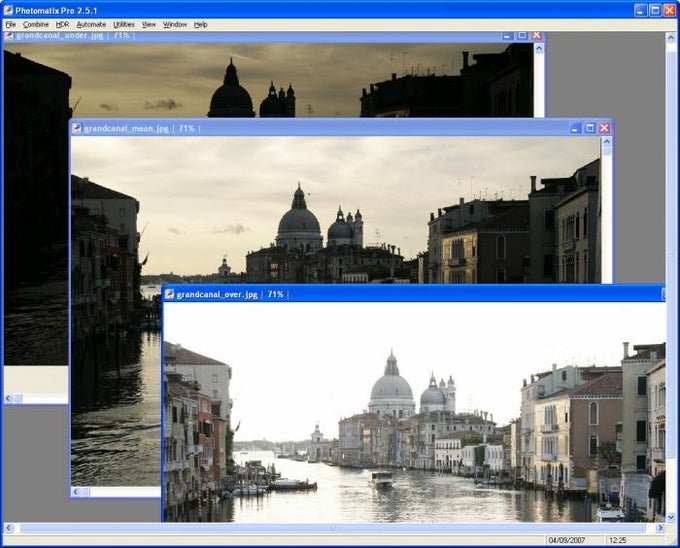The height and width of the screenshot is (548, 680).
Task: Maximize the grandcanal_mean.jpg image window
Action: coord(590,128)
